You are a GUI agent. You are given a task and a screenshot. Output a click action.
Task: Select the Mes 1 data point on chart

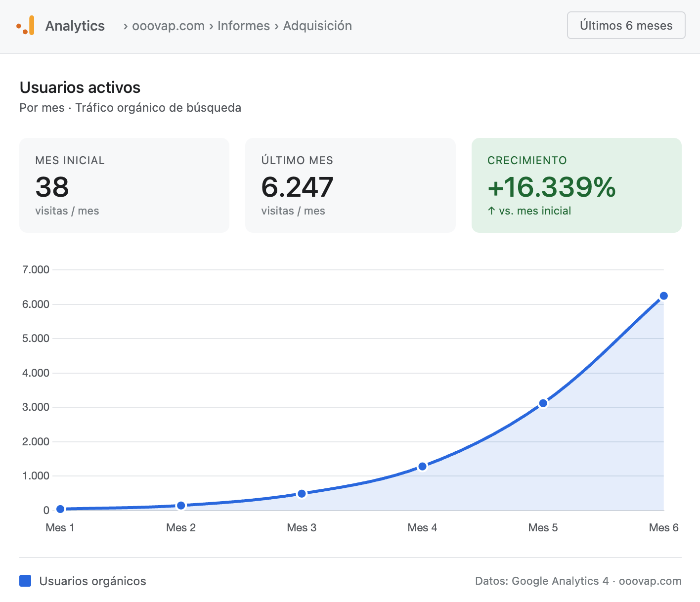tap(60, 509)
